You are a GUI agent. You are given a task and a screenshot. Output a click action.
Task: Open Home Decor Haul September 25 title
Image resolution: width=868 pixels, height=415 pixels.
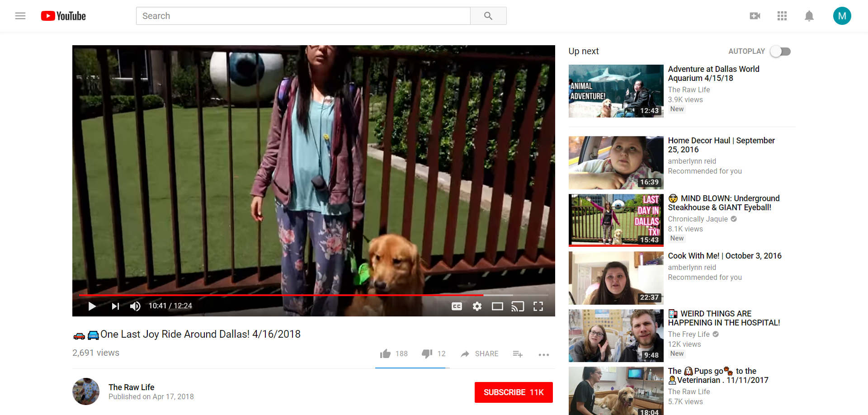click(x=722, y=145)
